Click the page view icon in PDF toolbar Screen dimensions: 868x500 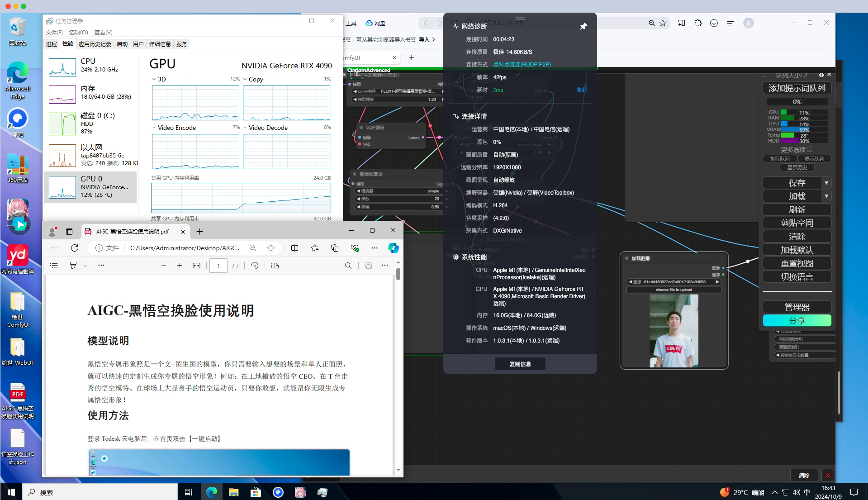[275, 266]
